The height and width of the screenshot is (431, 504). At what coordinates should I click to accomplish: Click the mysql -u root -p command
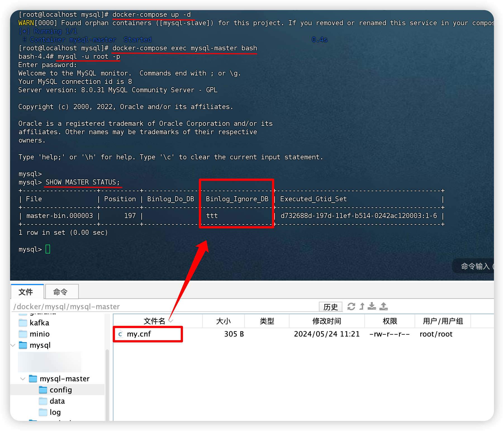(89, 56)
